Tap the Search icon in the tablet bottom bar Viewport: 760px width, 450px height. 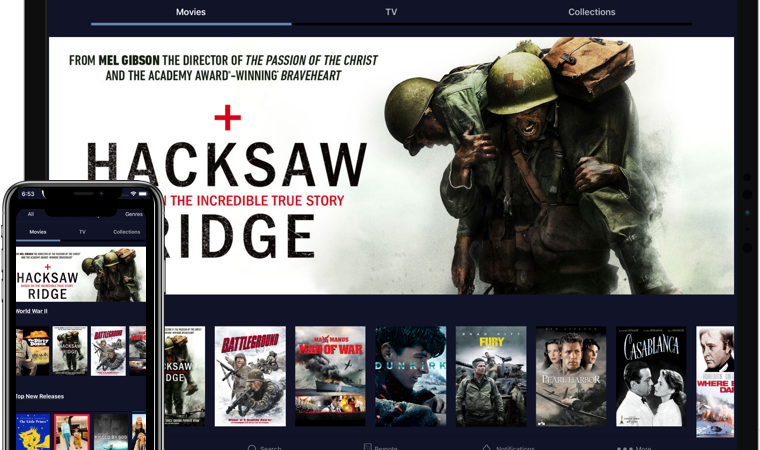(x=252, y=448)
